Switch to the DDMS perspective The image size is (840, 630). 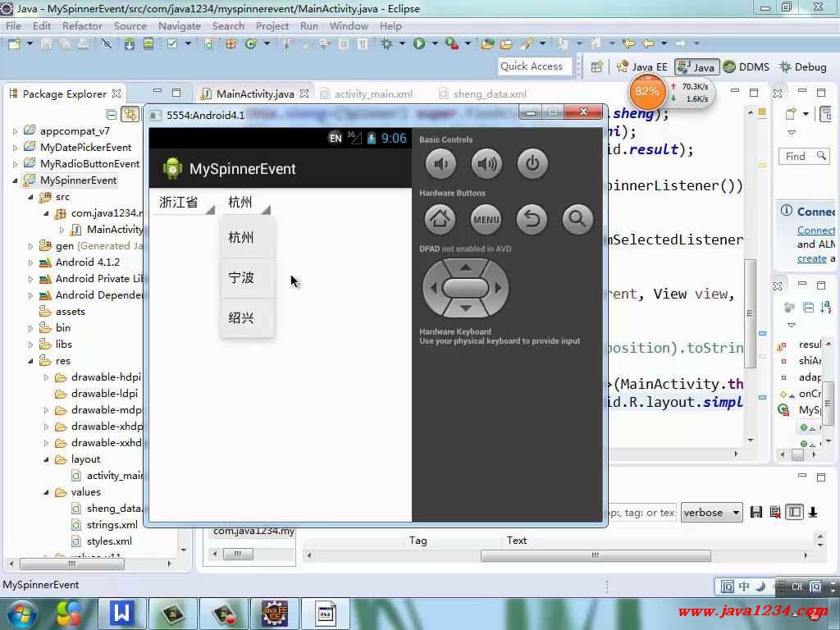[746, 67]
